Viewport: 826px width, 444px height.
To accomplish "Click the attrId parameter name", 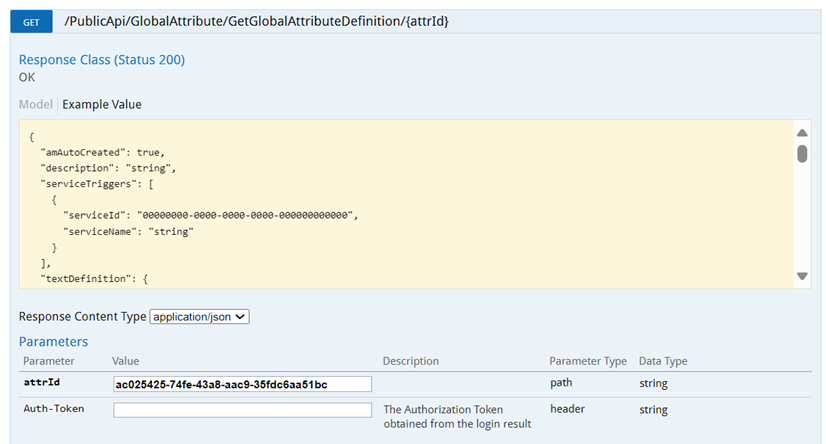I will point(42,382).
